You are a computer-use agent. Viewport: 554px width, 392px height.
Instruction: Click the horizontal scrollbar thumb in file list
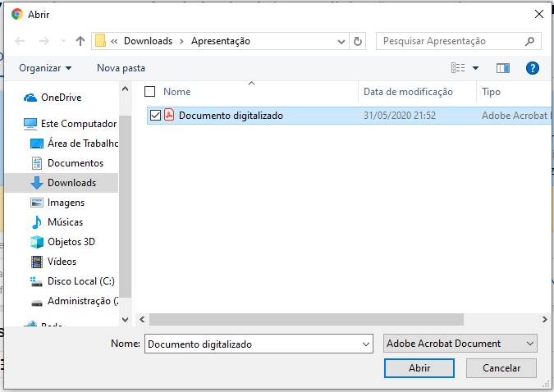(306, 320)
